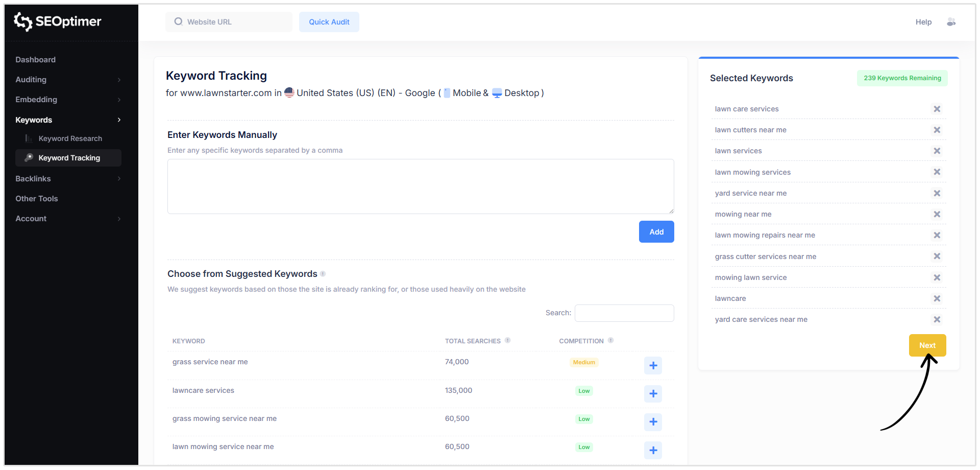
Task: Click the blue Add button
Action: [656, 232]
